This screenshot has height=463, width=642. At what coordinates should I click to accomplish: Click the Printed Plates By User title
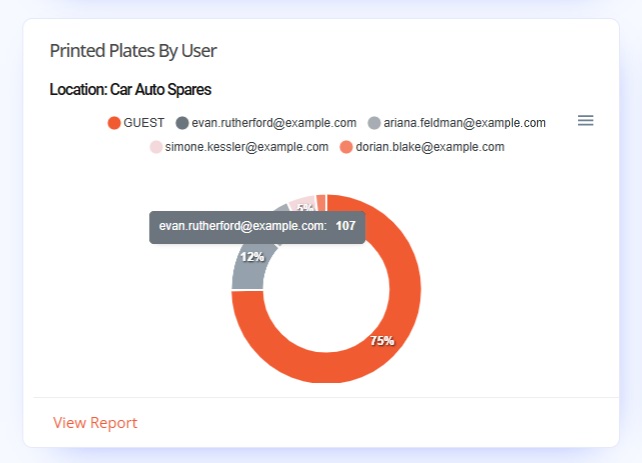133,51
